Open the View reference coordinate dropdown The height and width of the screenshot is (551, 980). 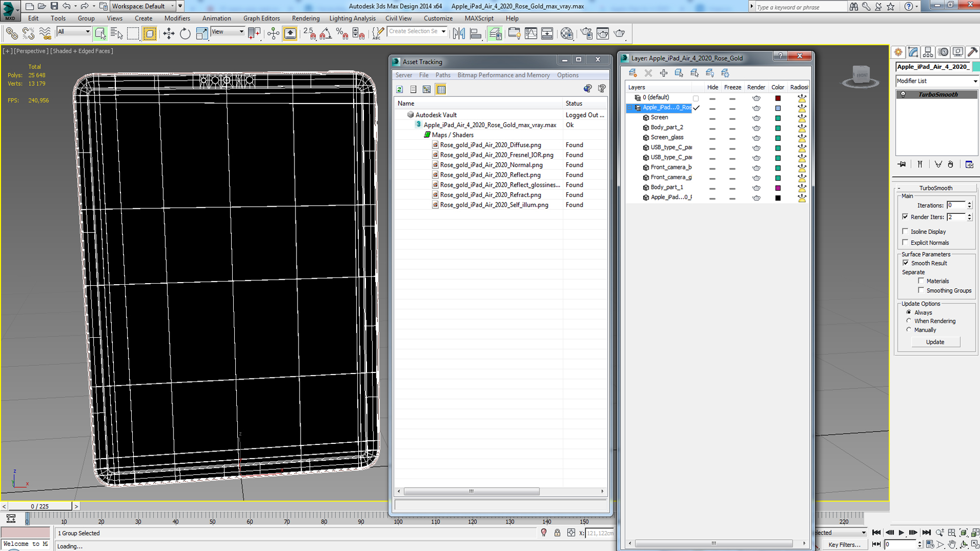228,32
